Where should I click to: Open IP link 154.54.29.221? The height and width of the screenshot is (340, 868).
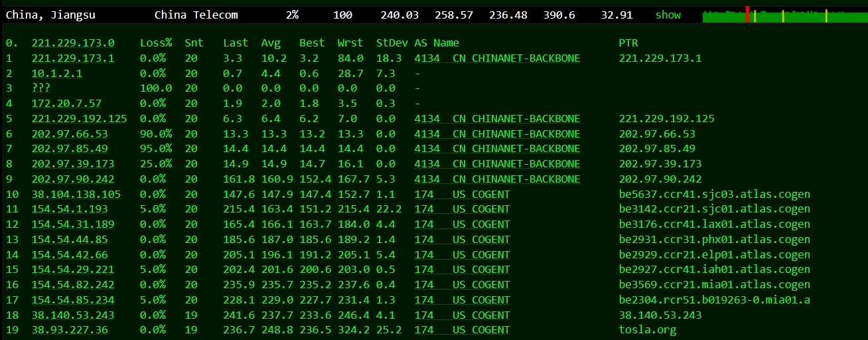73,270
